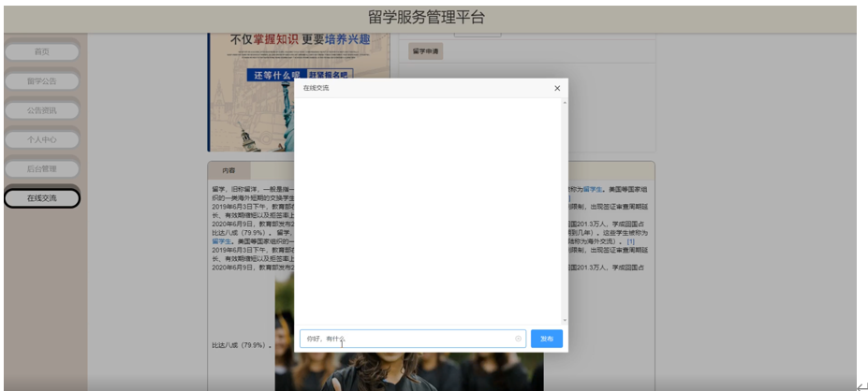Click the 在线交流 dialog title text
868x391 pixels.
coord(316,88)
